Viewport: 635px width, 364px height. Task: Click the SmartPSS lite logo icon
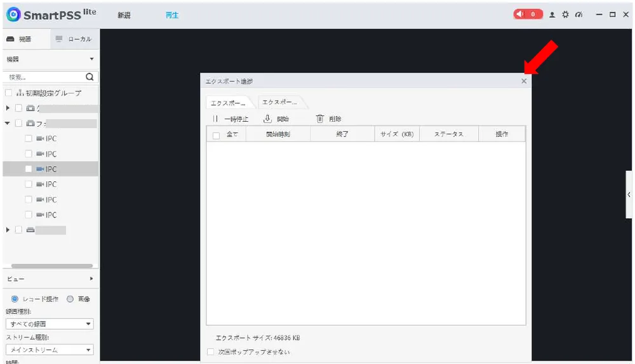[13, 15]
